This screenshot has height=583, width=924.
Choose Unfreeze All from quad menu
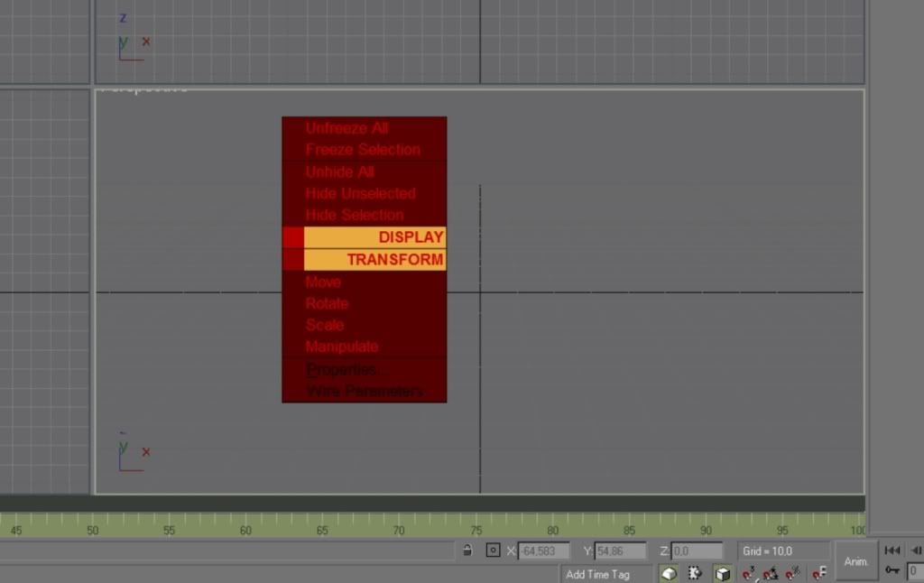pyautogui.click(x=365, y=128)
